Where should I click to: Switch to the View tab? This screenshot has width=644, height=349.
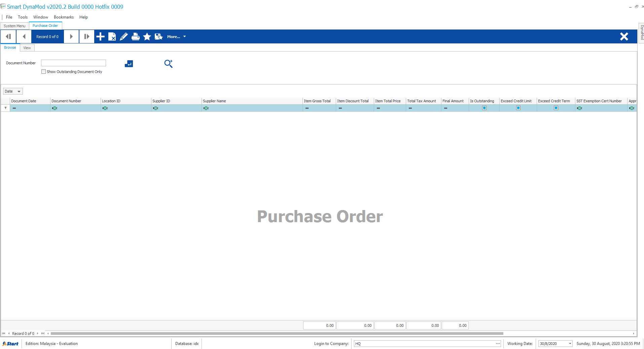[27, 48]
